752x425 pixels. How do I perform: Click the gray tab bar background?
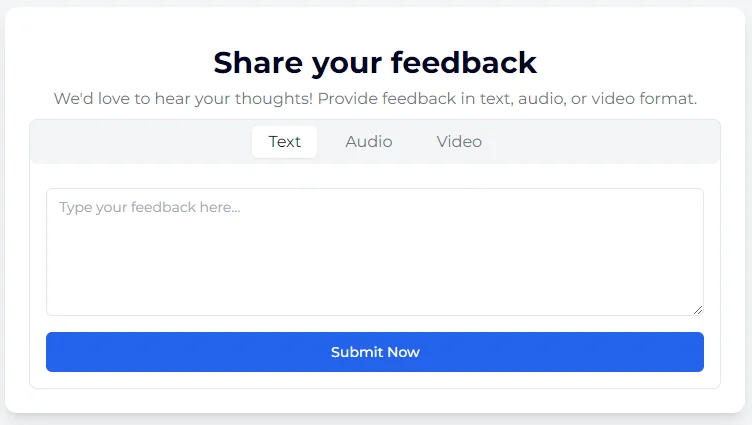(600, 142)
